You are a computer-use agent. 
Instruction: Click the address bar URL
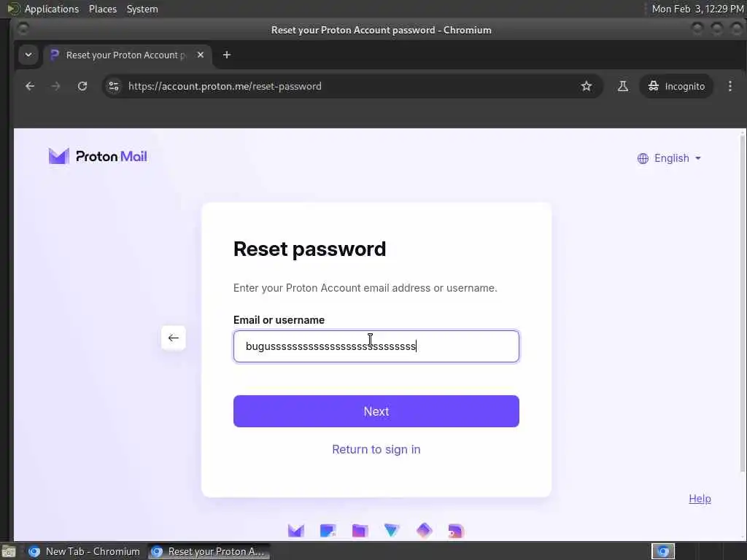pos(225,86)
